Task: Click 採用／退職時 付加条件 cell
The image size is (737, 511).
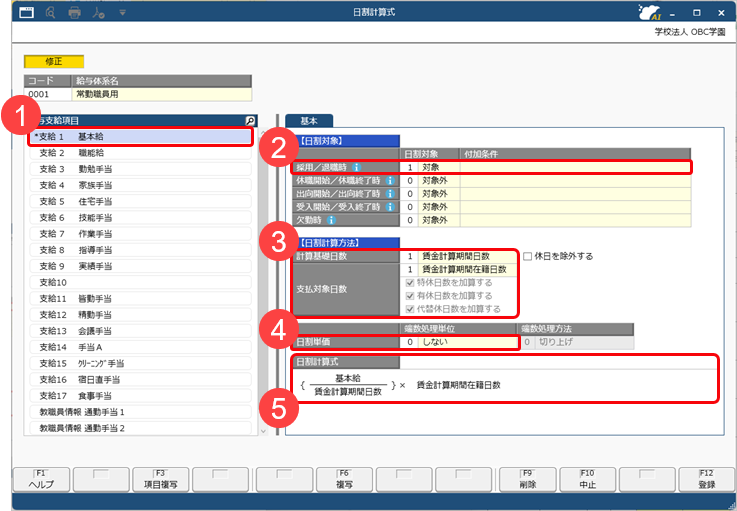Action: tap(575, 167)
